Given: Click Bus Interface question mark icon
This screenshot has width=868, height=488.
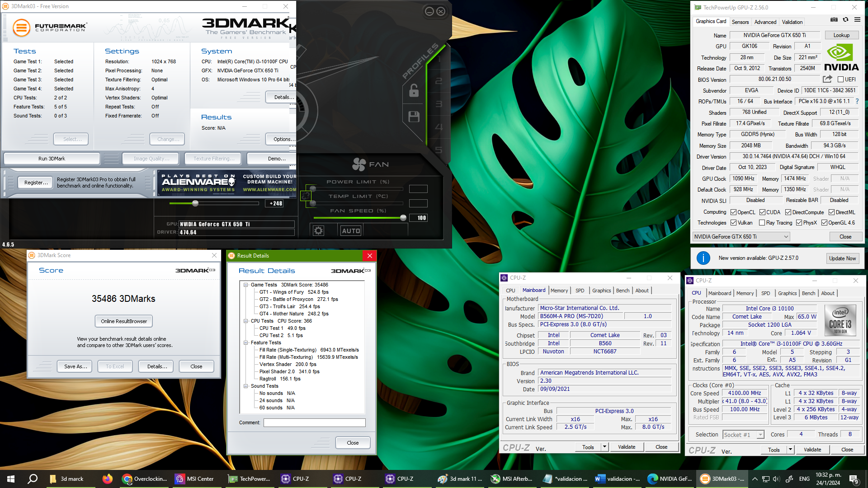Looking at the screenshot, I should pos(857,101).
